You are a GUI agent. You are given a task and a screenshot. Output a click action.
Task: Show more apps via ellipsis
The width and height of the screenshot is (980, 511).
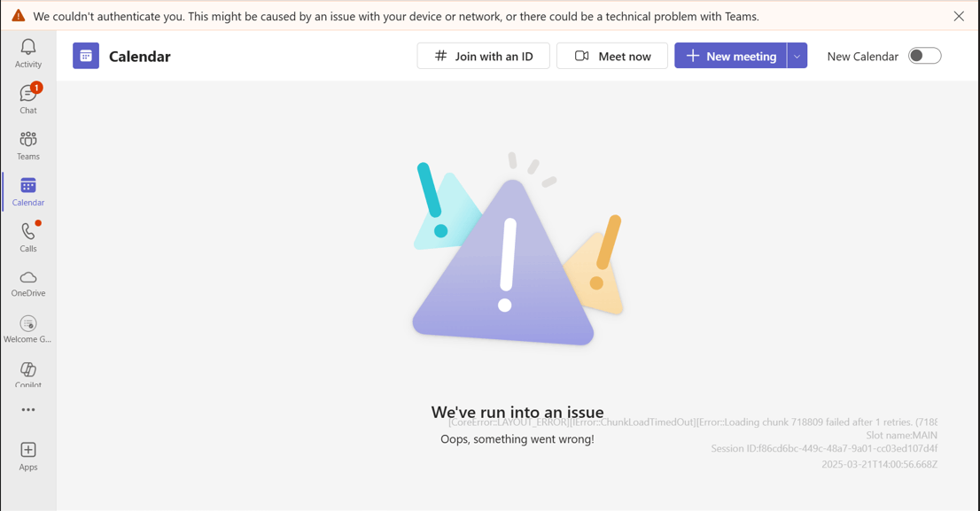point(28,410)
